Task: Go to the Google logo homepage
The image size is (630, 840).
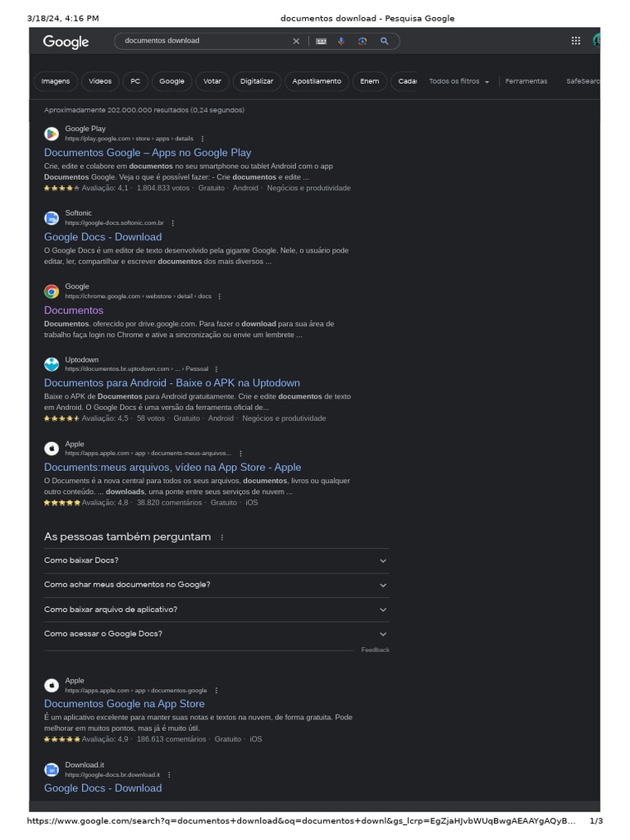Action: [66, 42]
